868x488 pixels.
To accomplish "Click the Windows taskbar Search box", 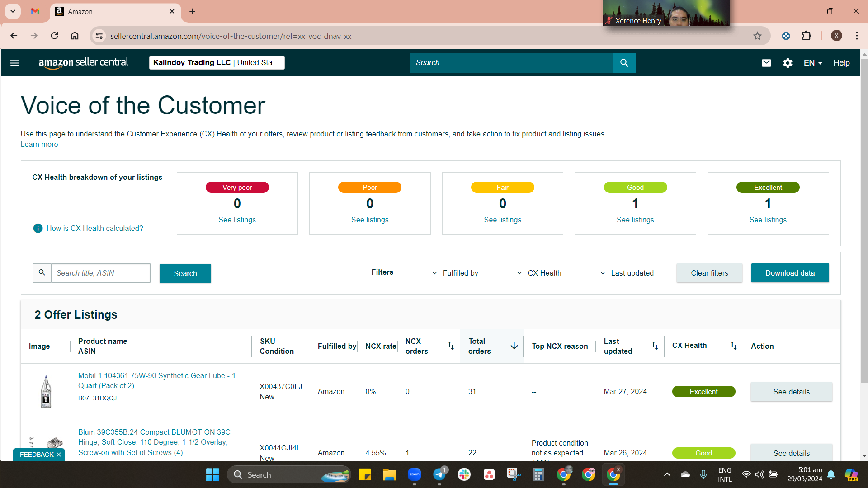I will click(x=289, y=474).
